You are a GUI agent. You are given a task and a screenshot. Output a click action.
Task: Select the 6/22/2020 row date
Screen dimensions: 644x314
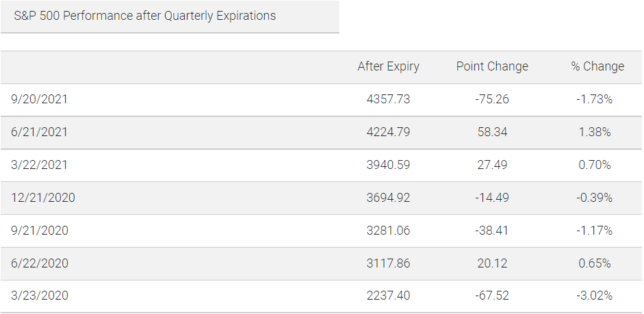(x=40, y=263)
